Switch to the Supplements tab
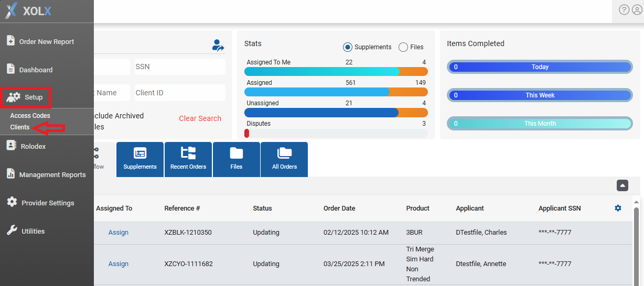 (x=140, y=159)
